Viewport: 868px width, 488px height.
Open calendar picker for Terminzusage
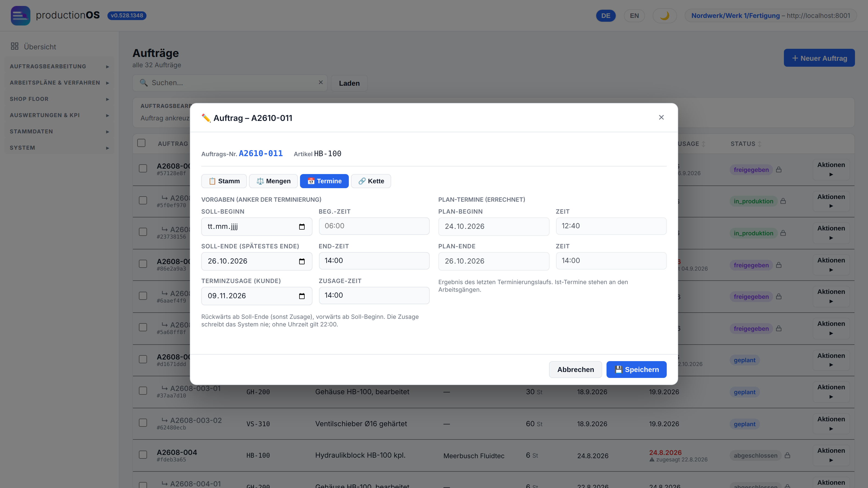tap(302, 296)
